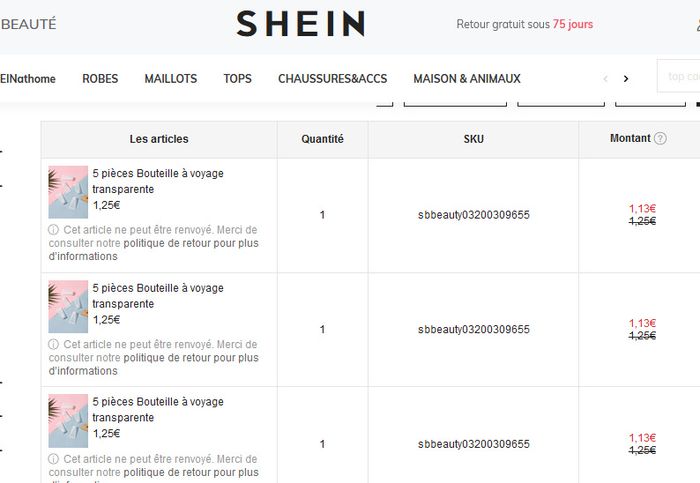This screenshot has height=483, width=700.
Task: Click the previous categories left chevron arrow
Action: (605, 79)
